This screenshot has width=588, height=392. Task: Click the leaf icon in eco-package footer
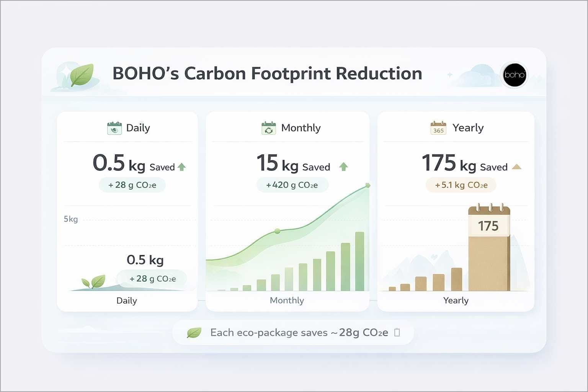point(194,333)
